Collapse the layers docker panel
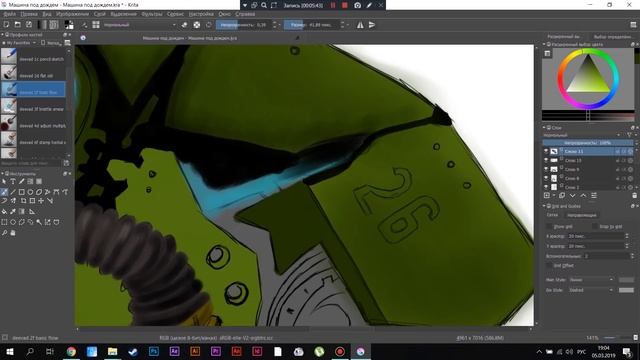This screenshot has height=360, width=640. point(544,128)
